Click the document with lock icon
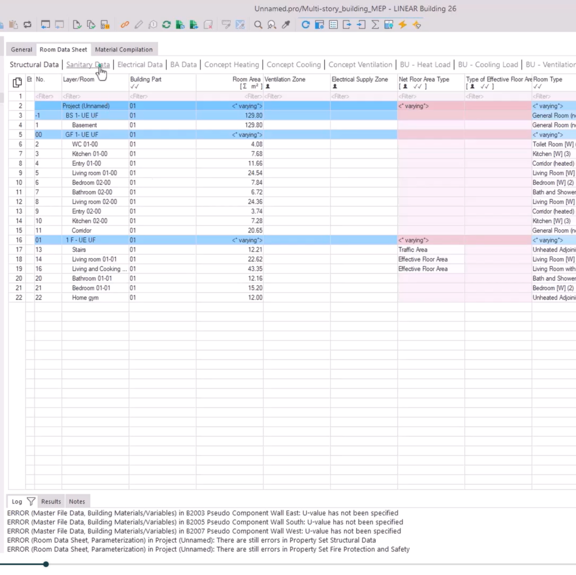The image size is (576, 575). (105, 25)
